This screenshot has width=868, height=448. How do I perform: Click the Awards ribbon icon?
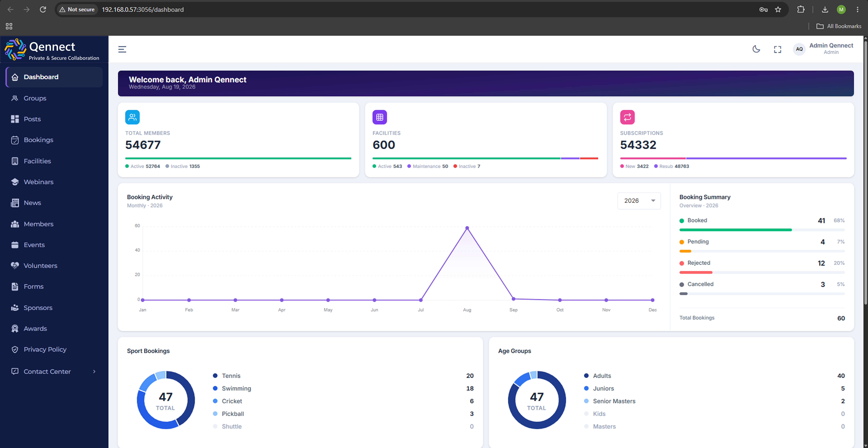coord(15,329)
